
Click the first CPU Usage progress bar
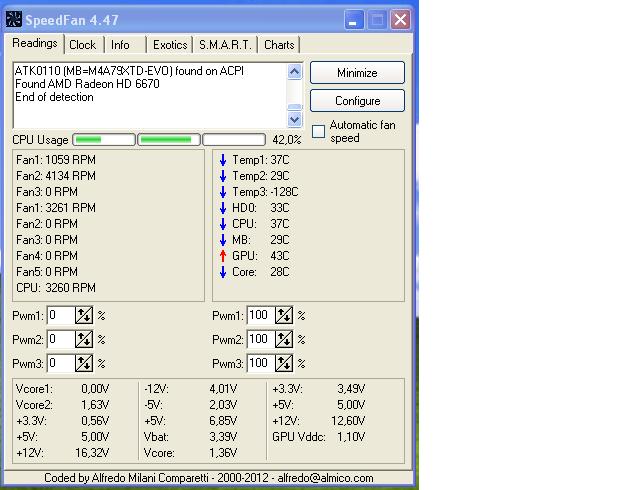tap(103, 140)
